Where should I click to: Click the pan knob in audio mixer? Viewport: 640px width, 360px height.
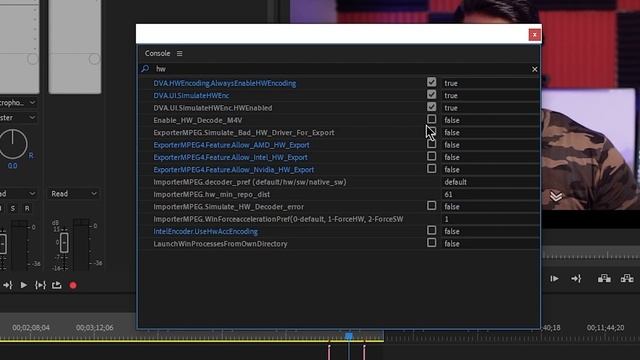click(x=13, y=144)
